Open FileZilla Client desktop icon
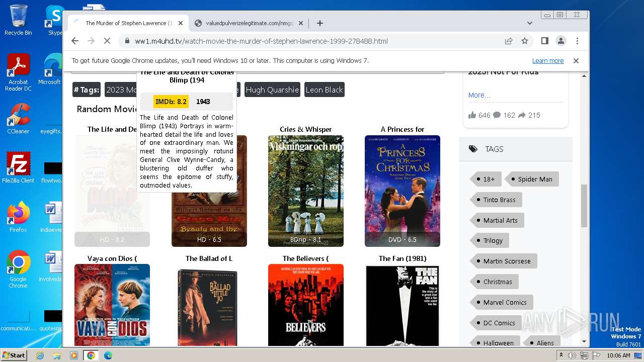 tap(18, 167)
